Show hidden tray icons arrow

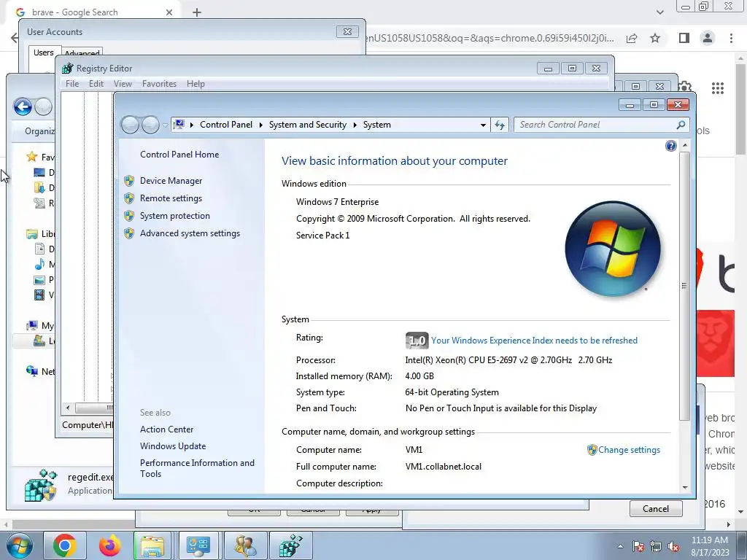620,546
